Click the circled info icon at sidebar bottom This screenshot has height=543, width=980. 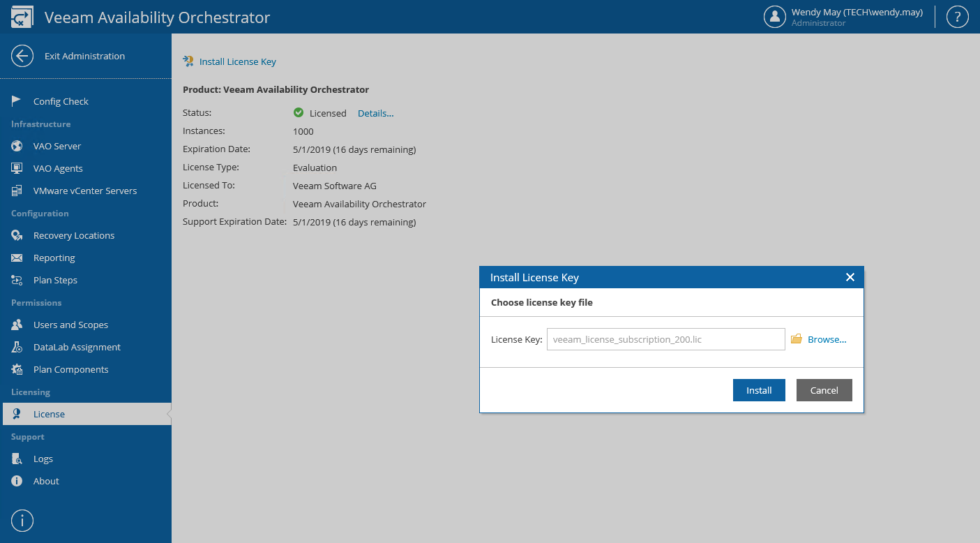22,521
